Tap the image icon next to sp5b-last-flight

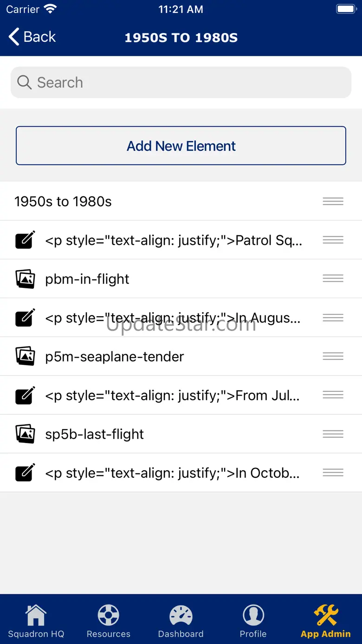tap(25, 434)
